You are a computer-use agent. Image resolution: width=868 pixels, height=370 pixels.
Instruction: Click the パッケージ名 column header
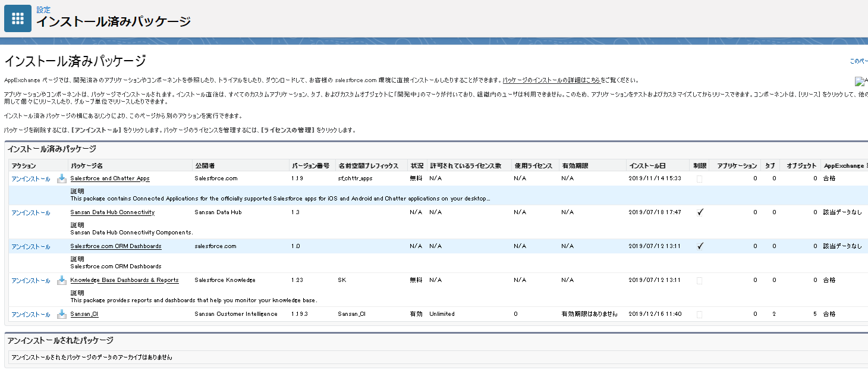tap(87, 165)
